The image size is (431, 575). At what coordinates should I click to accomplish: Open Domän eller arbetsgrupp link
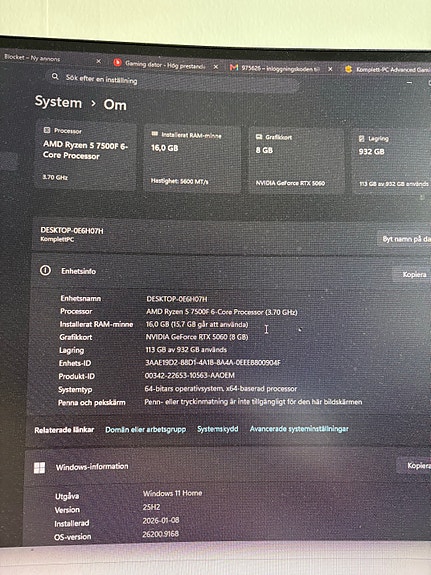tap(146, 429)
